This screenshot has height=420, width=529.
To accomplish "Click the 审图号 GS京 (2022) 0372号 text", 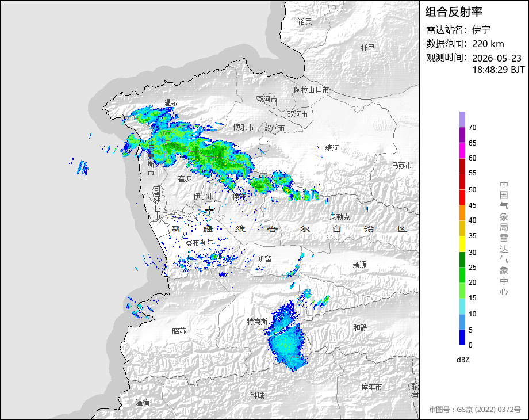I will 475,410.
